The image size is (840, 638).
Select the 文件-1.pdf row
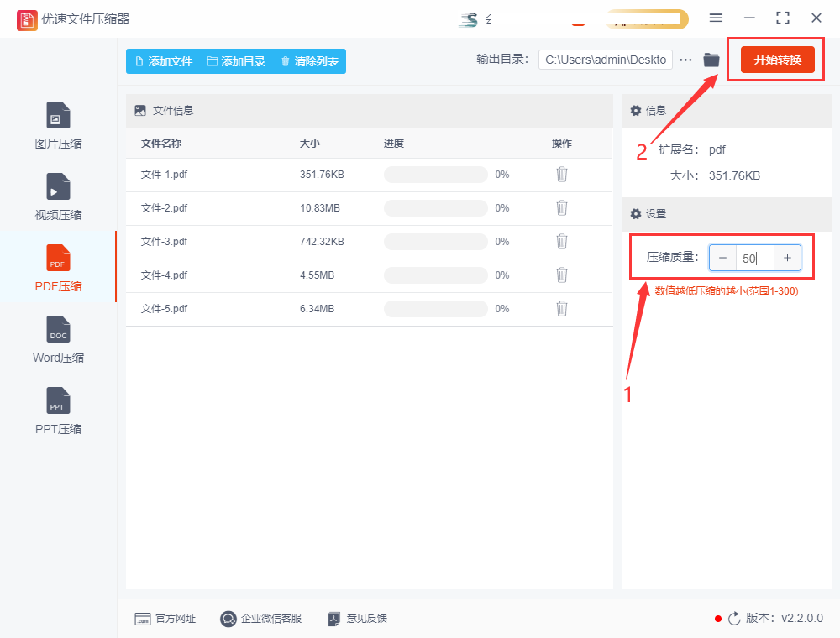[x=369, y=175]
